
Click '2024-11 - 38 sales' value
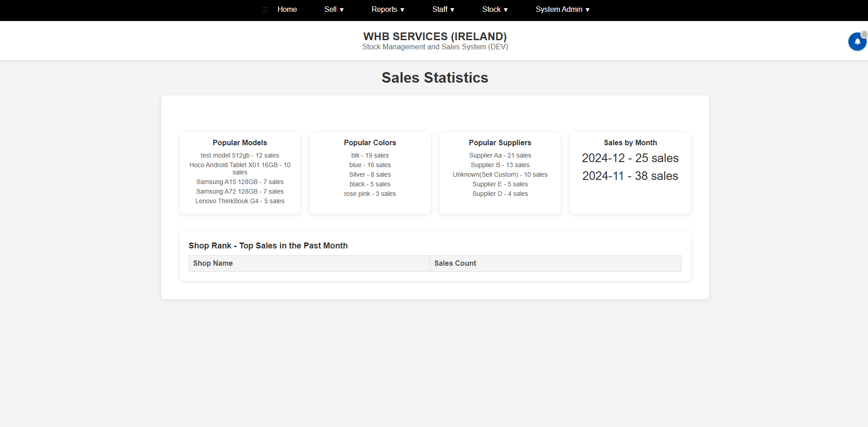coord(630,176)
